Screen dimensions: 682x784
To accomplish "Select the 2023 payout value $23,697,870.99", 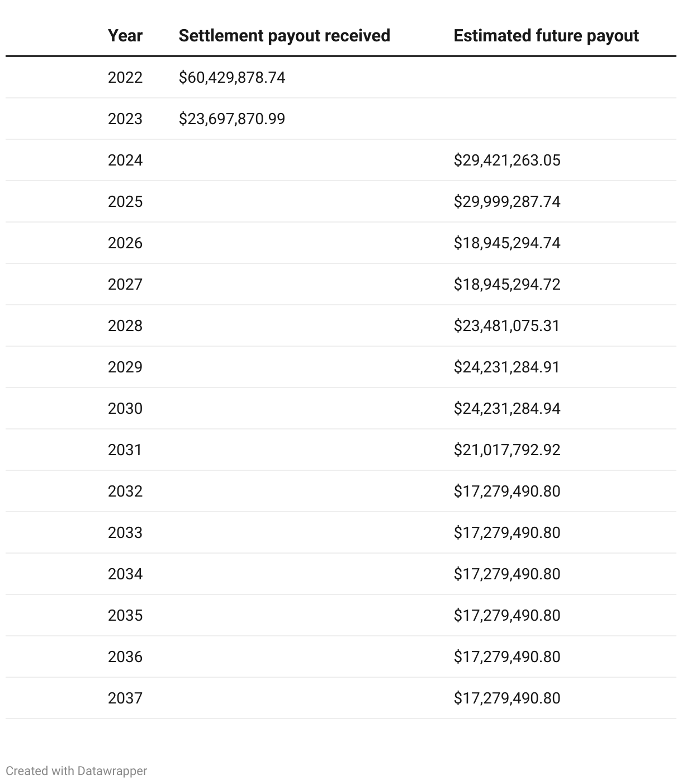I will click(232, 119).
